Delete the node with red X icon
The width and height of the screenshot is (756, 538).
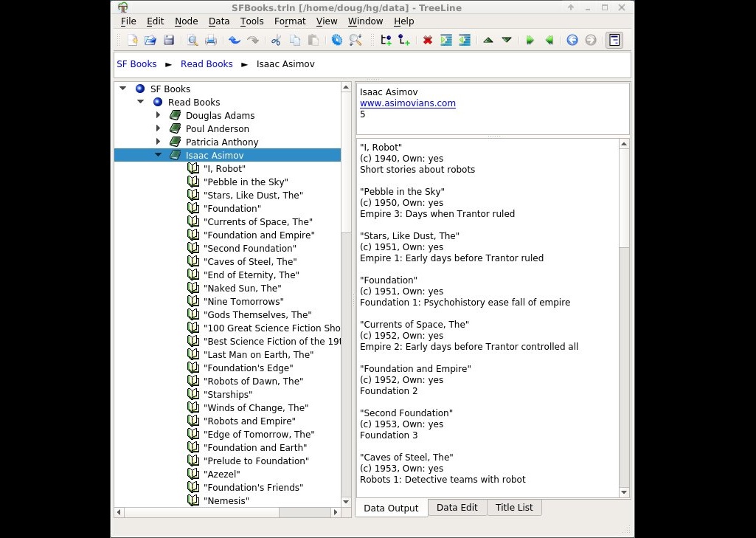coord(428,40)
